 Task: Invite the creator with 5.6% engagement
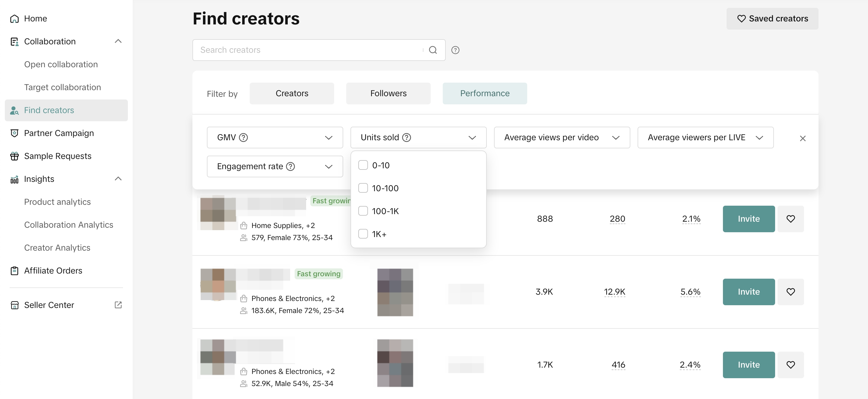coord(748,292)
